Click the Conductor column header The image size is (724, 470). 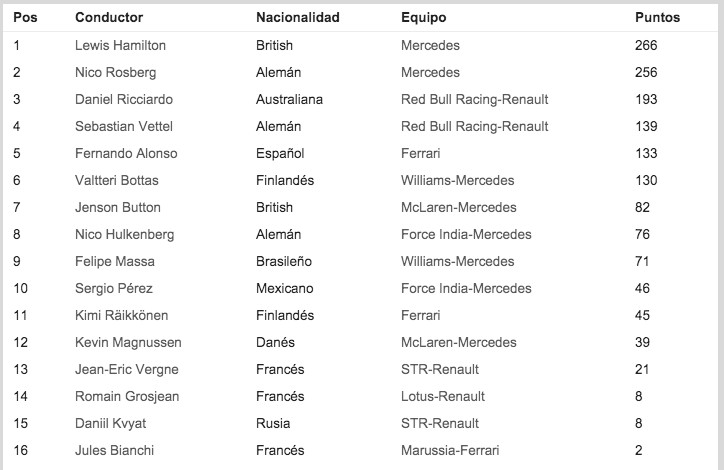pyautogui.click(x=109, y=18)
